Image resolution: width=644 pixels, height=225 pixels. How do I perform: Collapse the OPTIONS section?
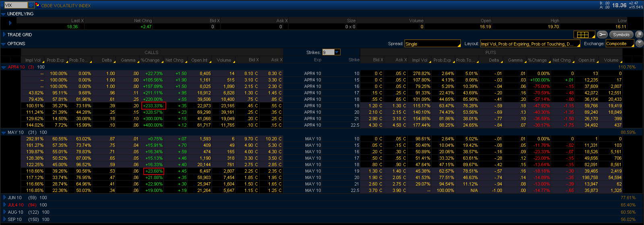pyautogui.click(x=3, y=44)
